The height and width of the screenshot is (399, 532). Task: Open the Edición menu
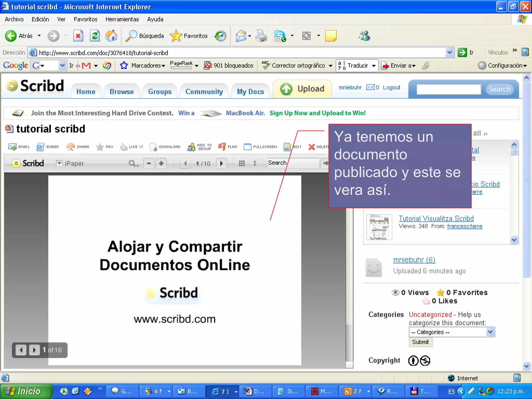[x=40, y=19]
